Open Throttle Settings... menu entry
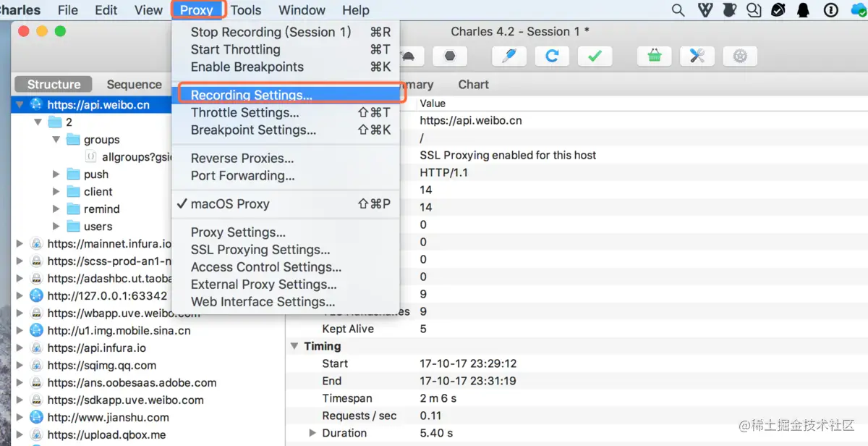 [286, 112]
